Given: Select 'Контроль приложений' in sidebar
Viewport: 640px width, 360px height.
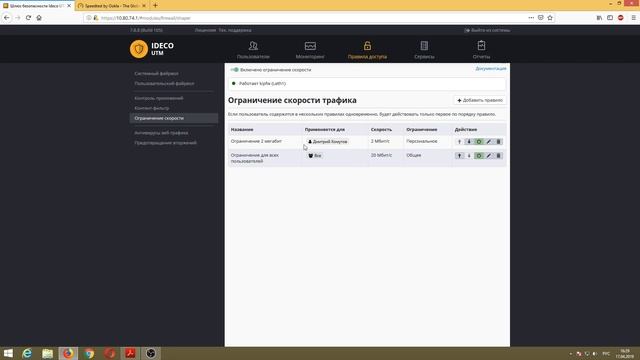Looking at the screenshot, I should (x=159, y=98).
